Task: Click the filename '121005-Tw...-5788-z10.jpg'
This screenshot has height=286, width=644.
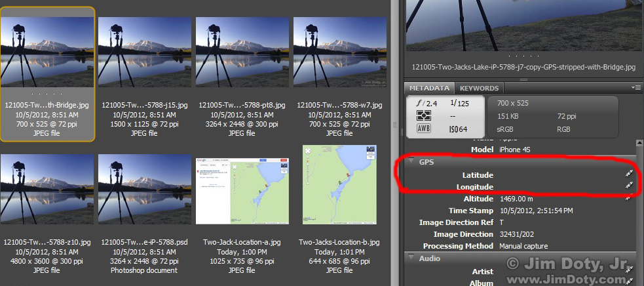Action: (47, 242)
